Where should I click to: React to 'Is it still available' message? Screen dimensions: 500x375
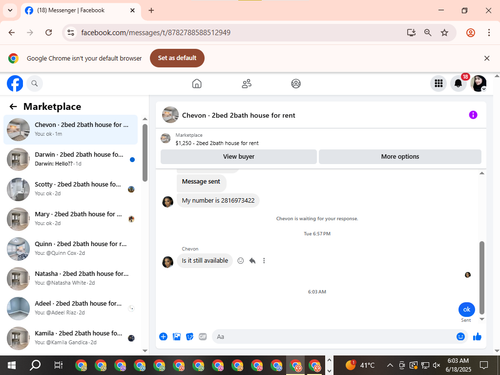[240, 261]
